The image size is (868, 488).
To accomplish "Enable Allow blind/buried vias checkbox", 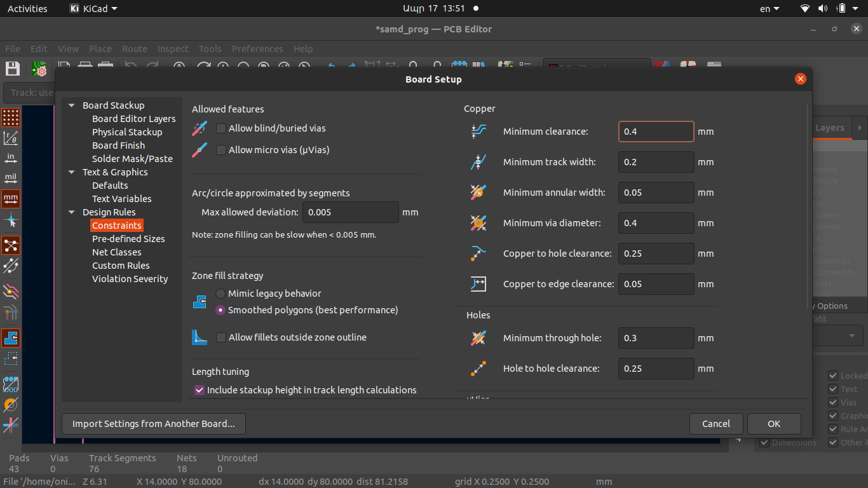I will point(221,128).
